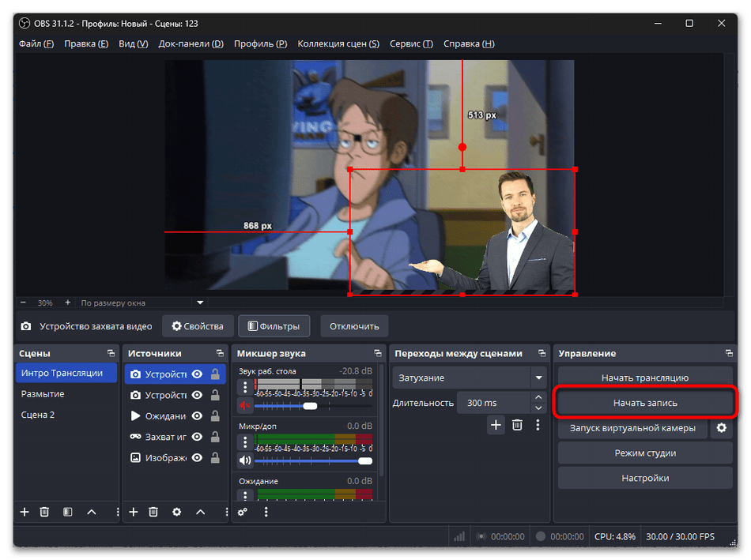Hide first Устройство source eye toggle
The image size is (751, 560).
pyautogui.click(x=197, y=374)
